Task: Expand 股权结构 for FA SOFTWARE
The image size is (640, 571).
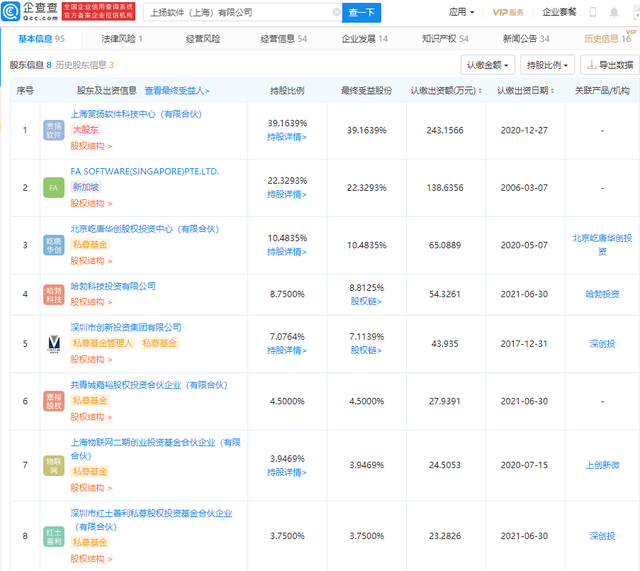Action: (91, 203)
